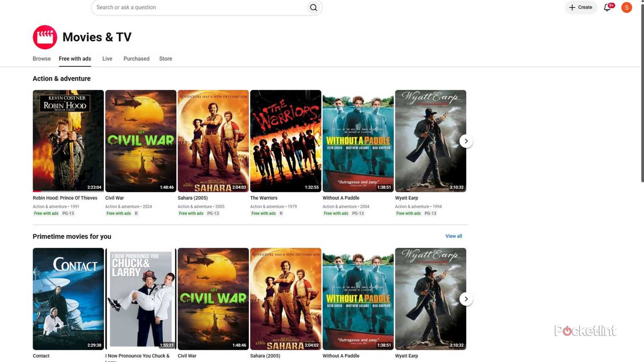
Task: Click the Movies & TV channel logo
Action: click(x=45, y=37)
